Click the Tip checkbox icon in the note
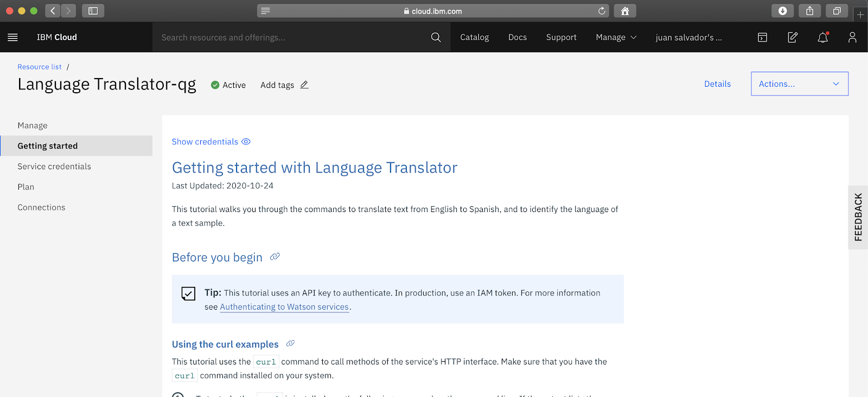The height and width of the screenshot is (397, 868). [188, 293]
